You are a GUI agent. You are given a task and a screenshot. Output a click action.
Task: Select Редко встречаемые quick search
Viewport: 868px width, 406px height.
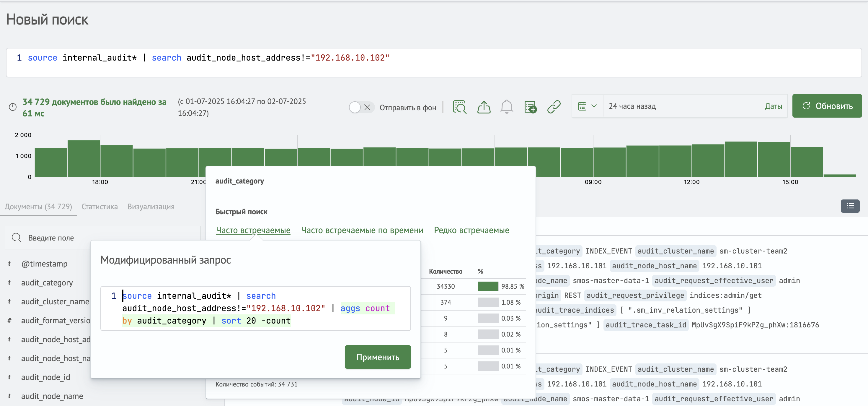471,230
